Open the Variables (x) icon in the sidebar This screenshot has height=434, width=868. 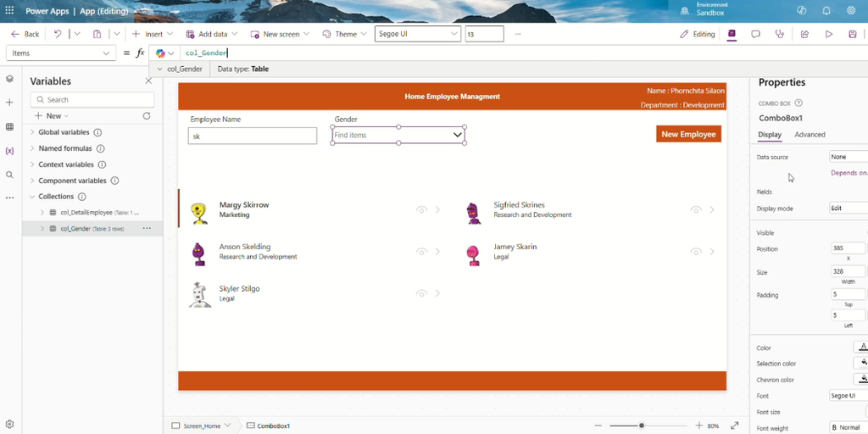pyautogui.click(x=9, y=151)
